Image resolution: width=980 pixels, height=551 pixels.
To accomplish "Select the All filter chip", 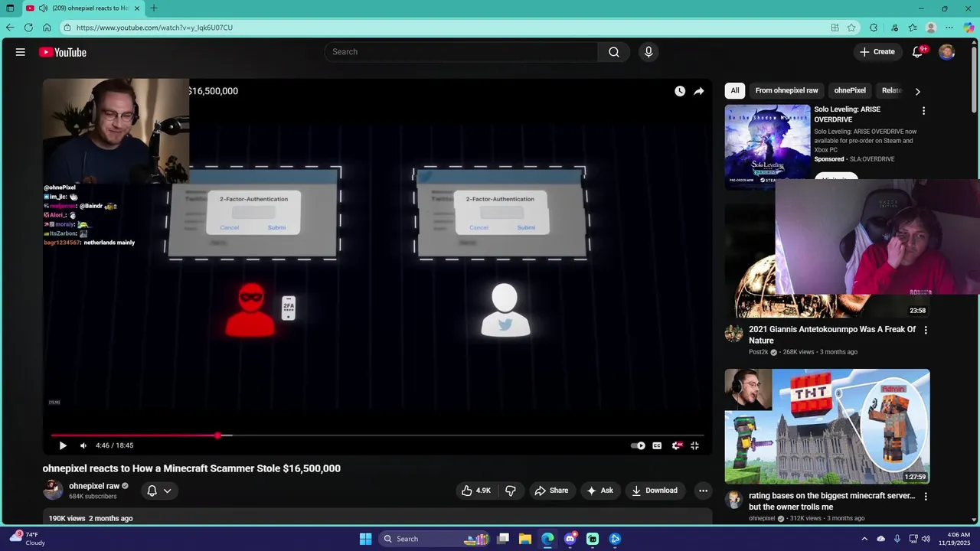I will 735,90.
